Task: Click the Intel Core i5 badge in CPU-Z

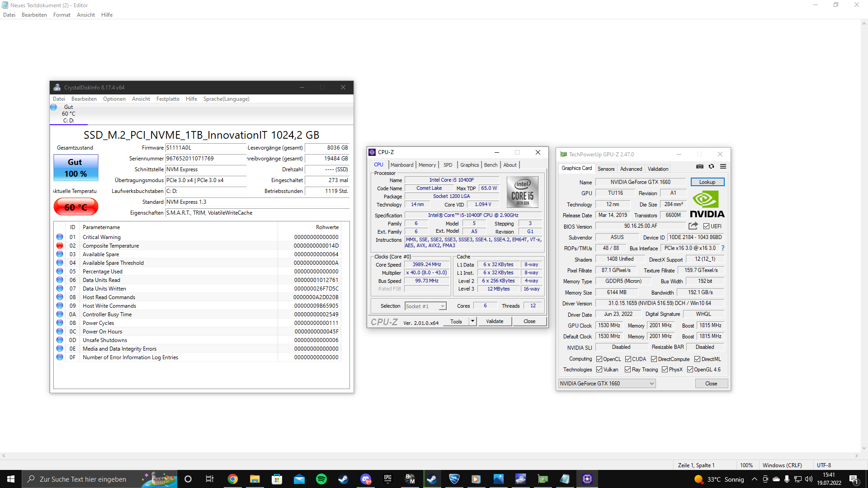Action: click(523, 192)
